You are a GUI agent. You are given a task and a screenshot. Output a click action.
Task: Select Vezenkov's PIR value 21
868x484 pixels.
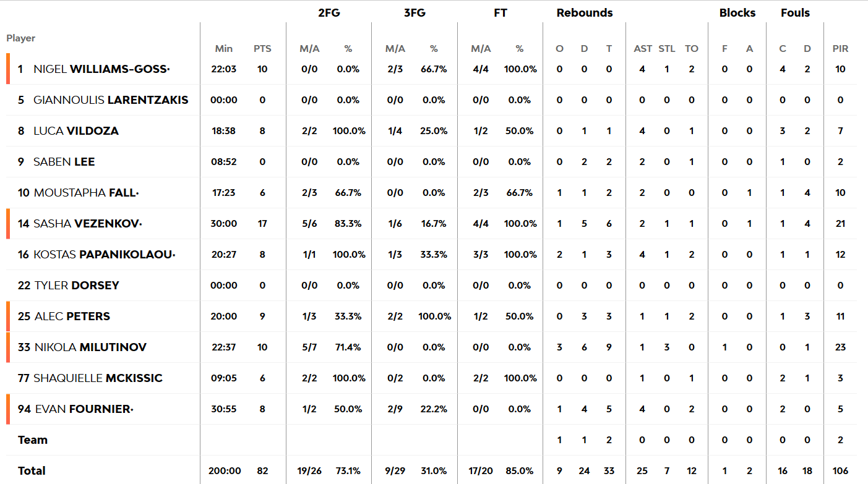(840, 224)
